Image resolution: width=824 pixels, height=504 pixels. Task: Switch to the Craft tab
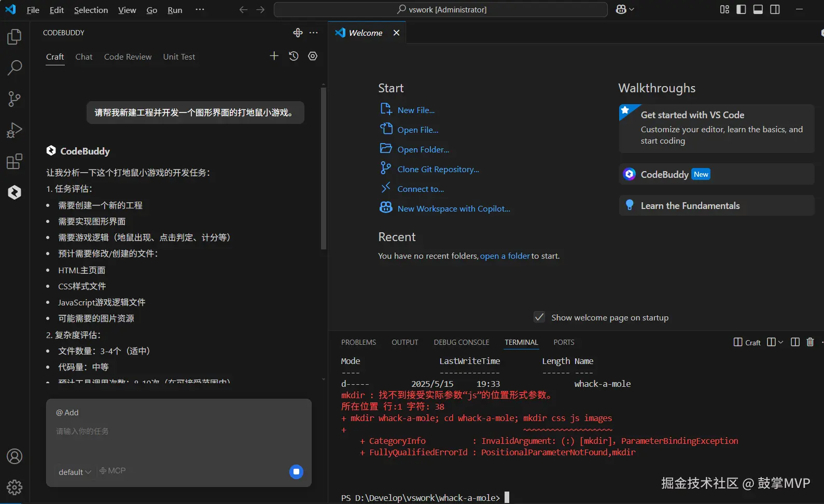click(55, 57)
